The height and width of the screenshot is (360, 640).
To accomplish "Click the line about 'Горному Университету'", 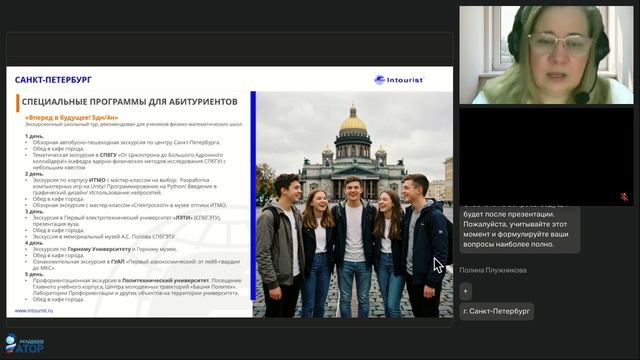I will (x=105, y=249).
